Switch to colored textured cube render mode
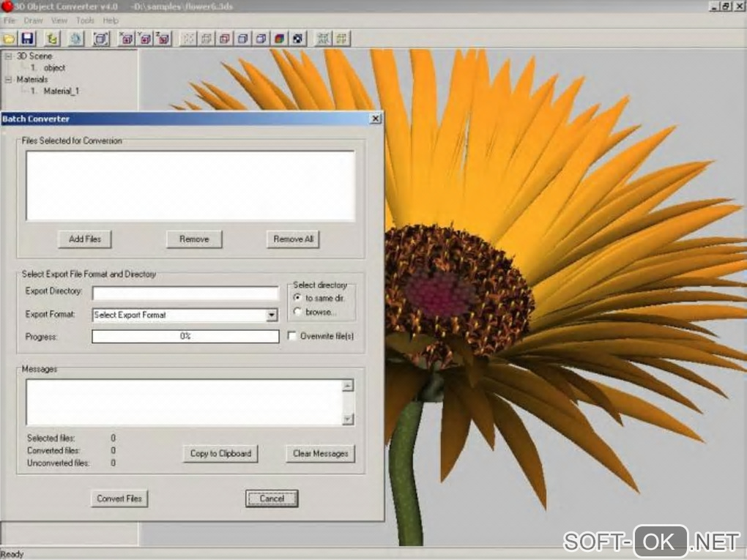Image resolution: width=747 pixels, height=560 pixels. click(279, 38)
